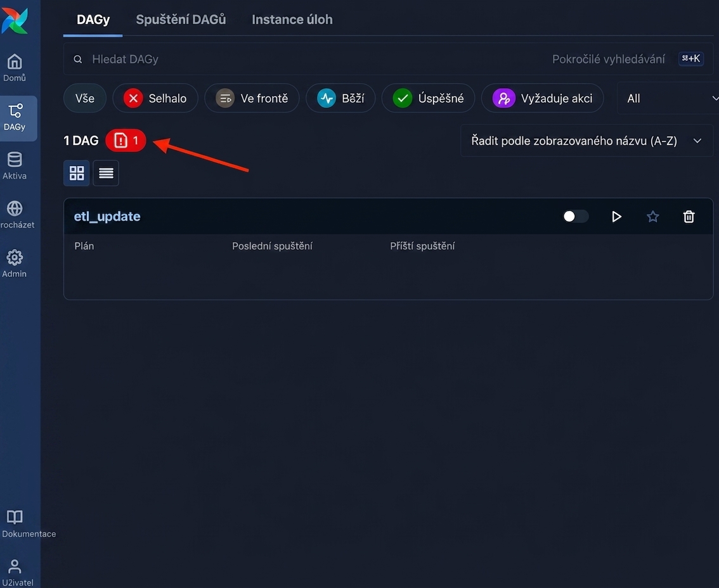
Task: Filter DAGs by Úspěšné status
Action: click(x=428, y=98)
